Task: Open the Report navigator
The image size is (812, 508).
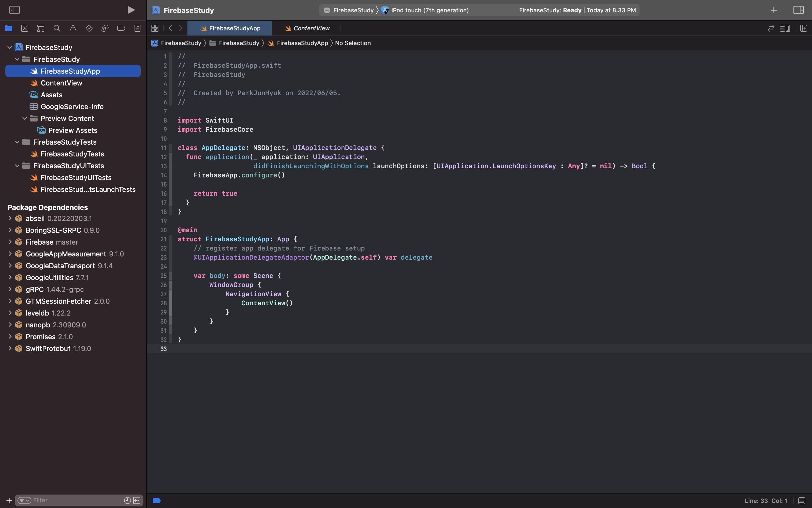Action: coord(137,28)
